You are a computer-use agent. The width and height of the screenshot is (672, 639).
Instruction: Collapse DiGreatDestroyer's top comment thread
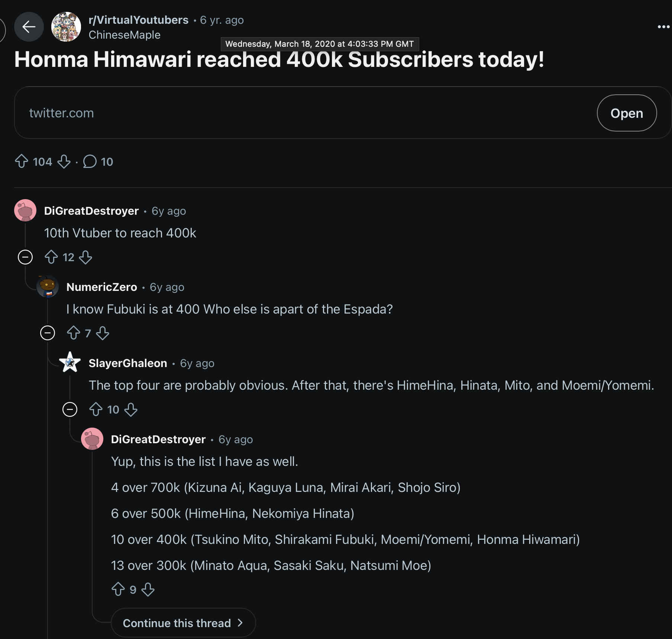tap(25, 257)
